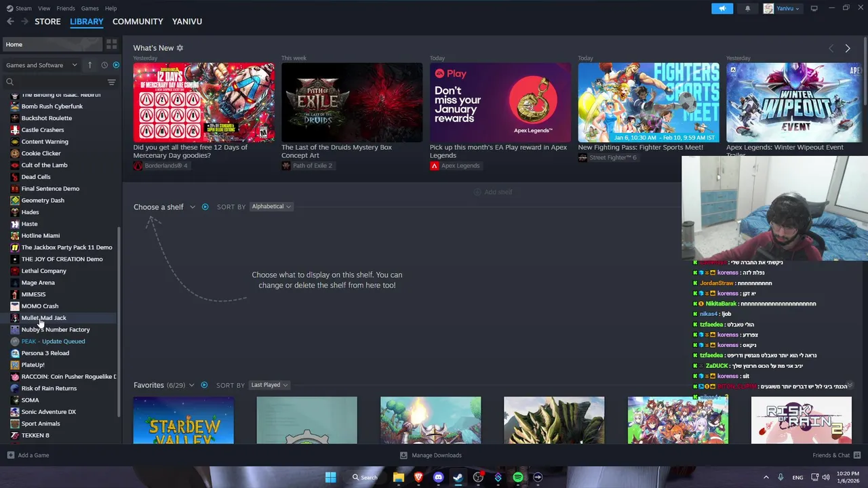Click Add shelf plus button
The height and width of the screenshot is (488, 868).
493,192
